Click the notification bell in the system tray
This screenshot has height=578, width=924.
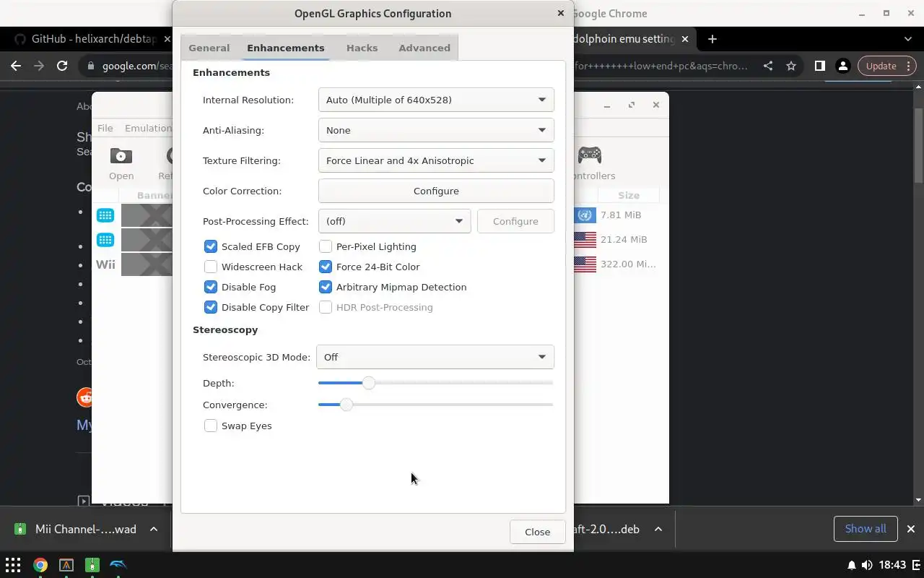(x=852, y=565)
